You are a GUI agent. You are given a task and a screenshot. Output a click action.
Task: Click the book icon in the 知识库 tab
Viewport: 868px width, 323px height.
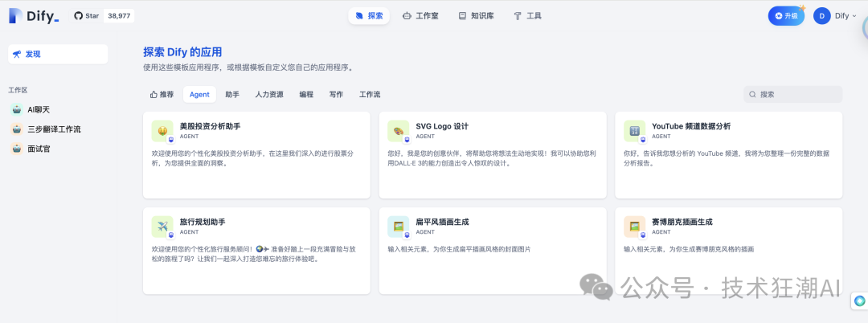pyautogui.click(x=462, y=16)
